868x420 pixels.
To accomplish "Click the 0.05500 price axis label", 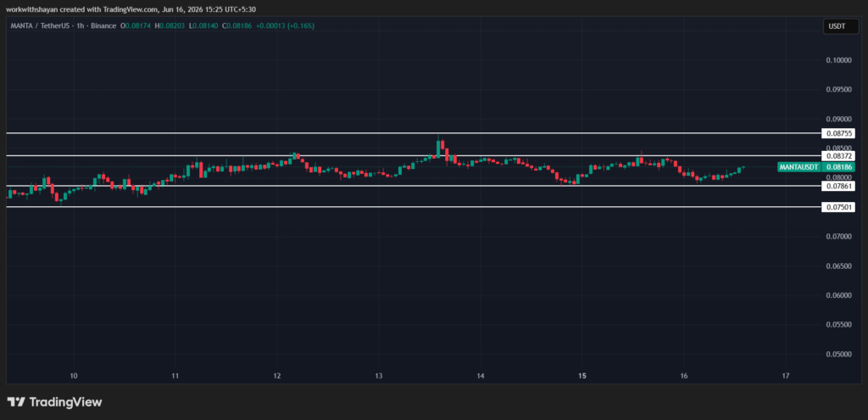I will tap(838, 325).
